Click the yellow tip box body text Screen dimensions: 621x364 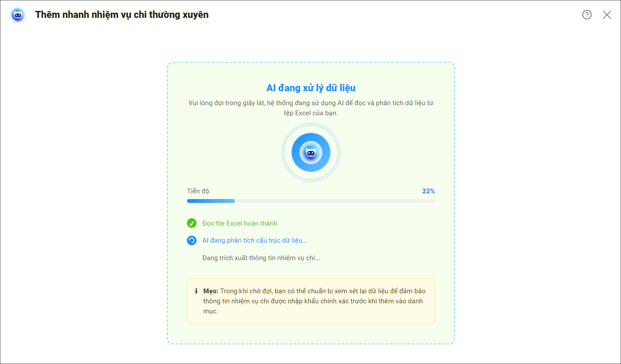pos(313,301)
